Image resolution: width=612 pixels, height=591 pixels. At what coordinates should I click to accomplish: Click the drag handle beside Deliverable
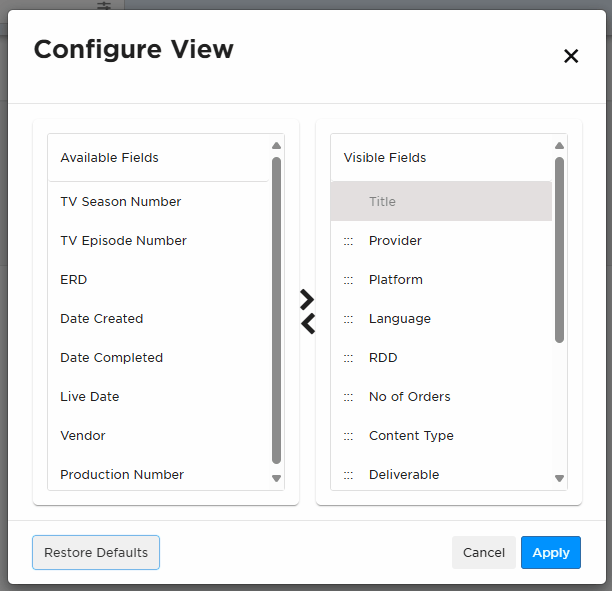348,475
